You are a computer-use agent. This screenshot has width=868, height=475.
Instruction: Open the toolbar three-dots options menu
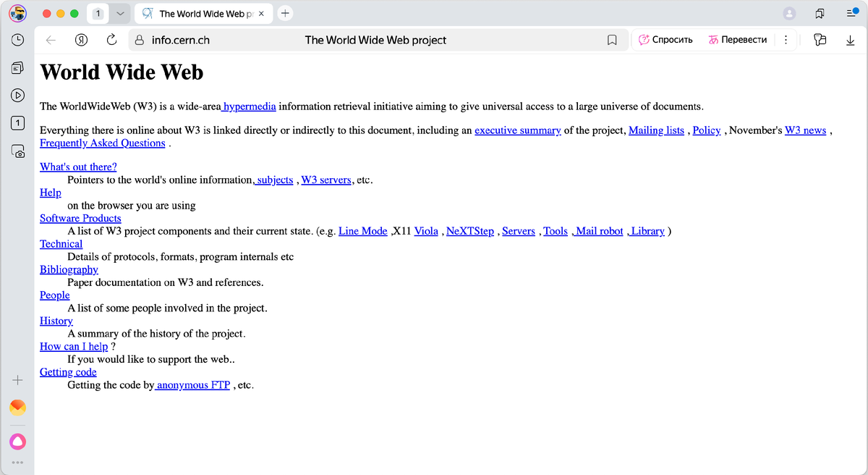(x=786, y=41)
